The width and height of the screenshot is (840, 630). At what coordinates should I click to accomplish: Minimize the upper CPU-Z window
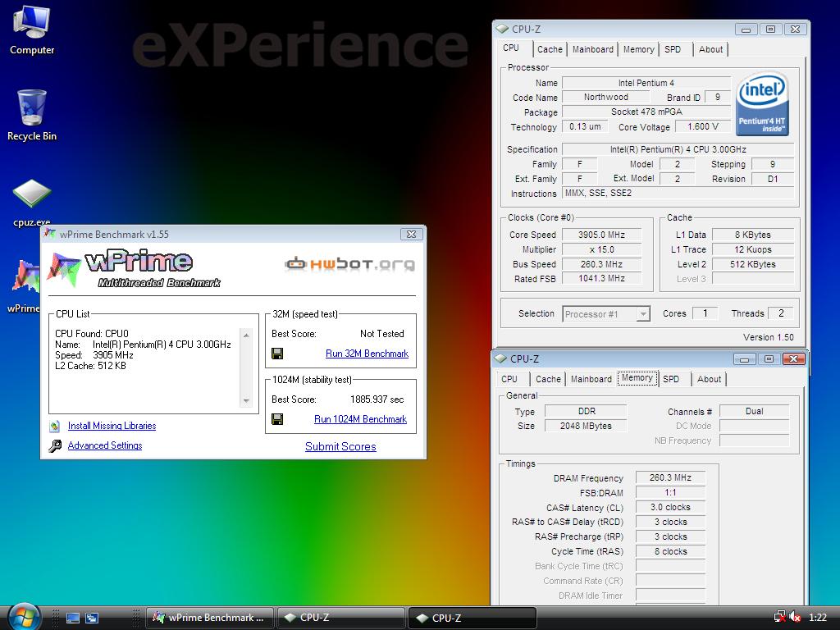coord(746,30)
